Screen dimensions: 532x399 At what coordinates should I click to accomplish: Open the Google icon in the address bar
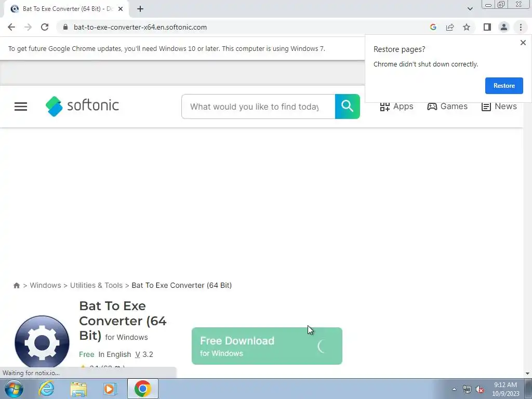pyautogui.click(x=433, y=27)
